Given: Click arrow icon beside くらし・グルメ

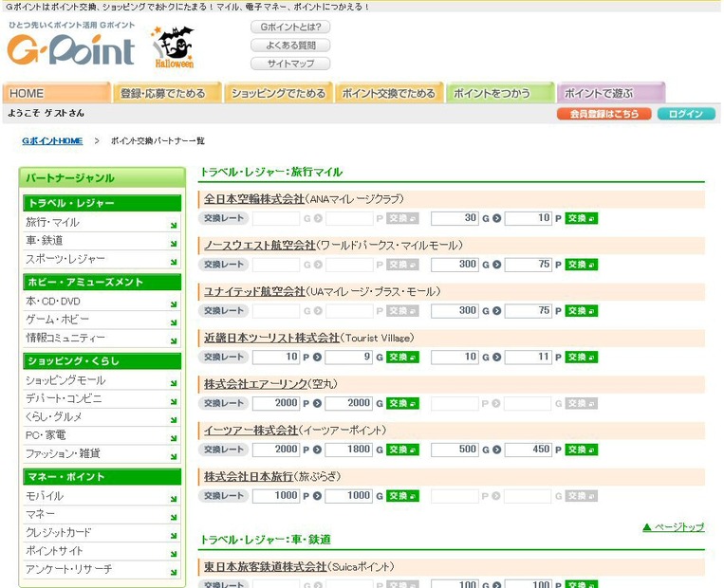Looking at the screenshot, I should pyautogui.click(x=173, y=420).
